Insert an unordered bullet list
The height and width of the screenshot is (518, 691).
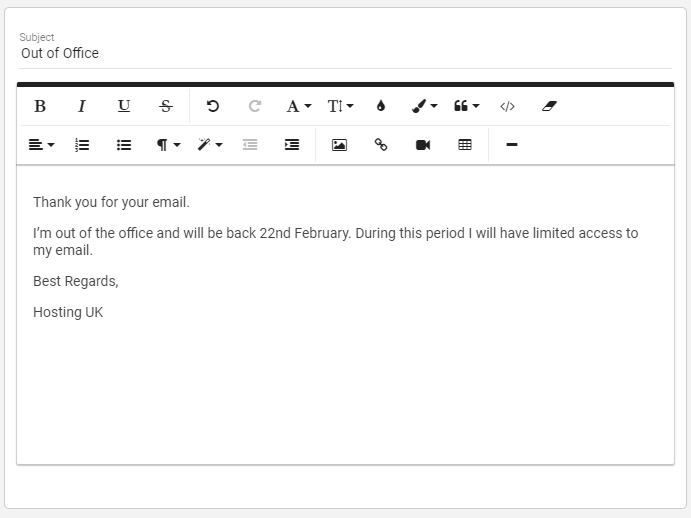124,145
